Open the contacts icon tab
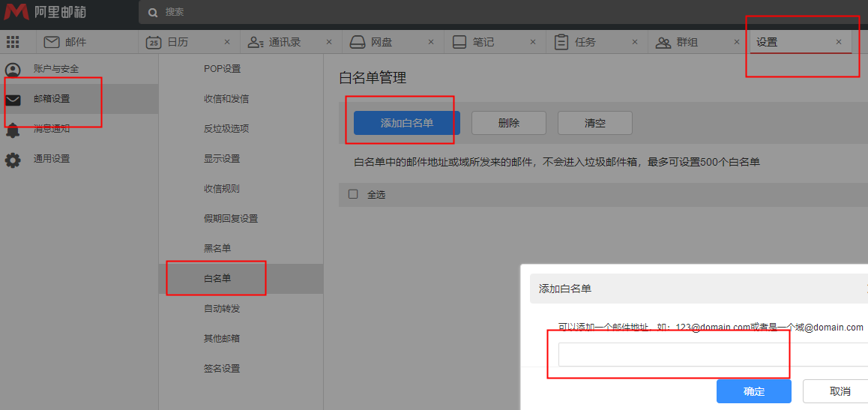868x410 pixels. click(256, 42)
